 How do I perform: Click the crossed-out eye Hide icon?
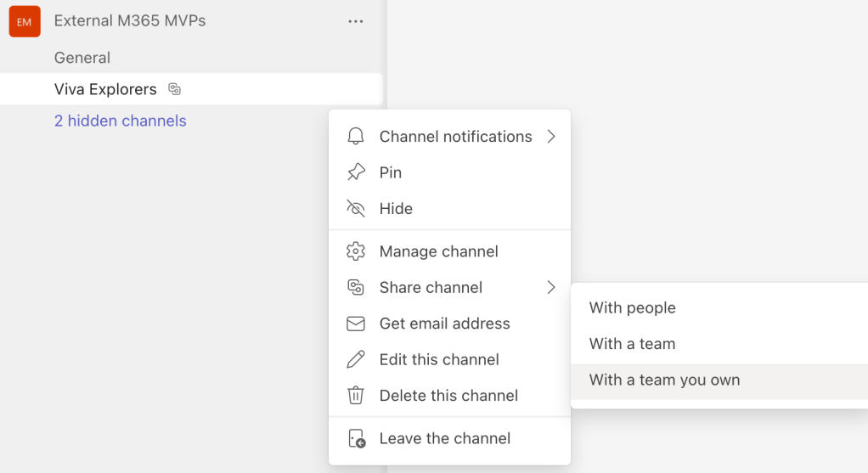pos(356,209)
